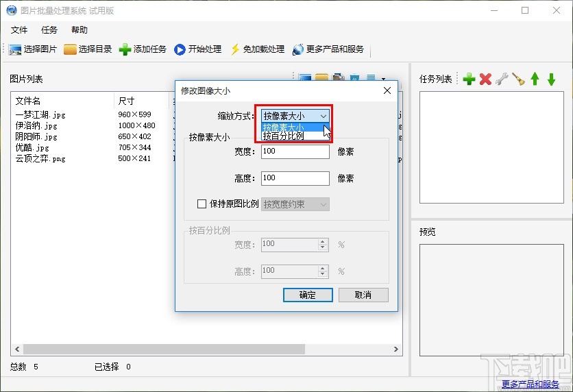Open the 文件 menu
The image size is (573, 392).
pyautogui.click(x=19, y=30)
